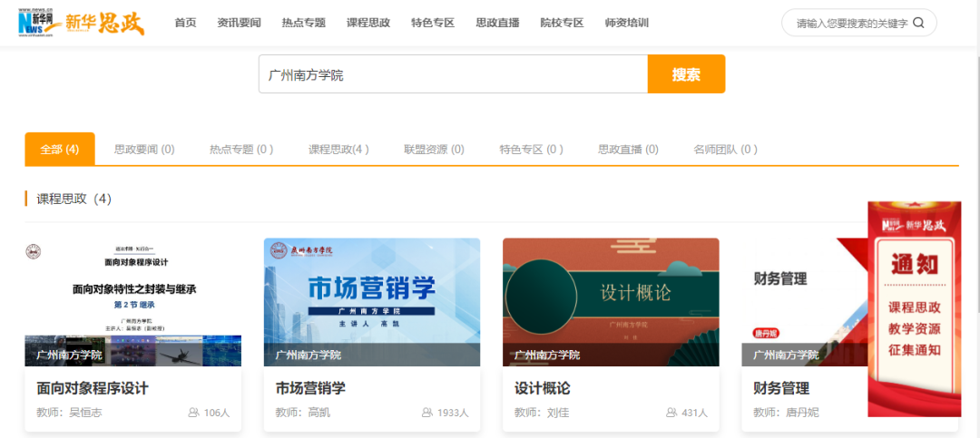The width and height of the screenshot is (980, 438).
Task: Switch to the 名师团队 (0) tab
Action: (x=725, y=150)
